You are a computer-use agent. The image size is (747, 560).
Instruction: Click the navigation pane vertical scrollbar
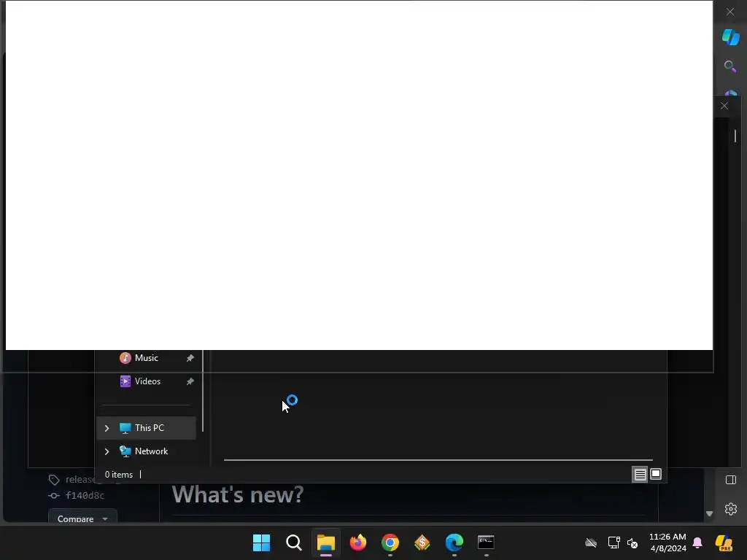(x=203, y=391)
